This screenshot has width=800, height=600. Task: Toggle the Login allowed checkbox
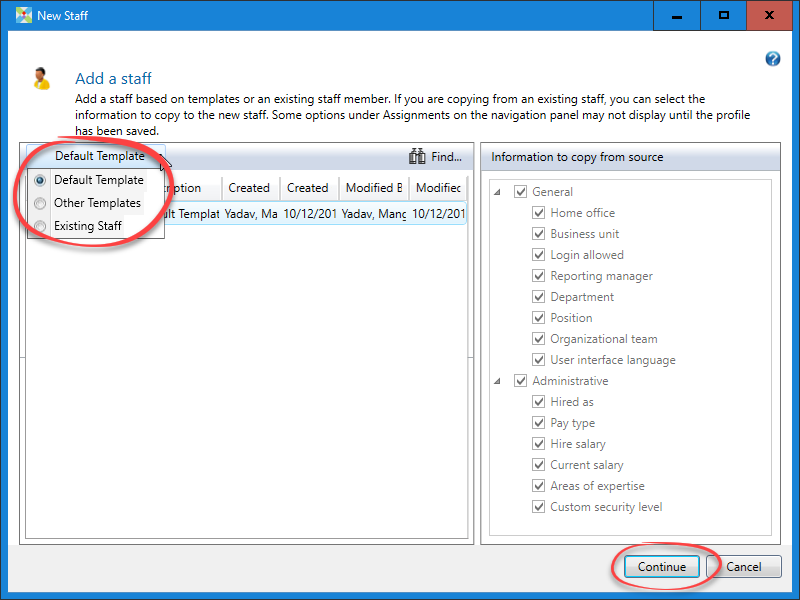point(539,255)
